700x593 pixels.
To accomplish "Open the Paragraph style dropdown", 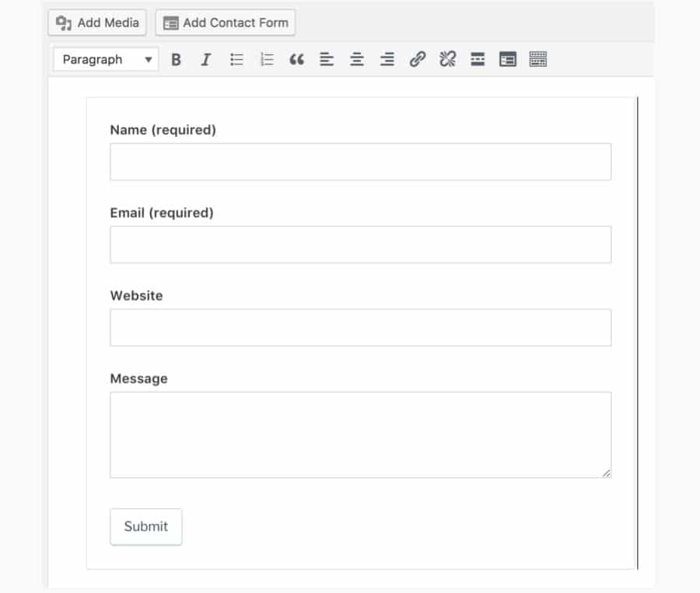I will point(106,59).
